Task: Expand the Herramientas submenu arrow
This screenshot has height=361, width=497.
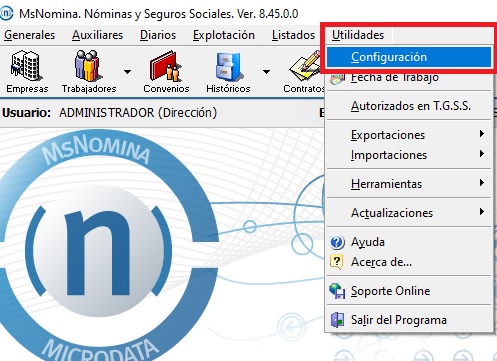Action: click(482, 183)
